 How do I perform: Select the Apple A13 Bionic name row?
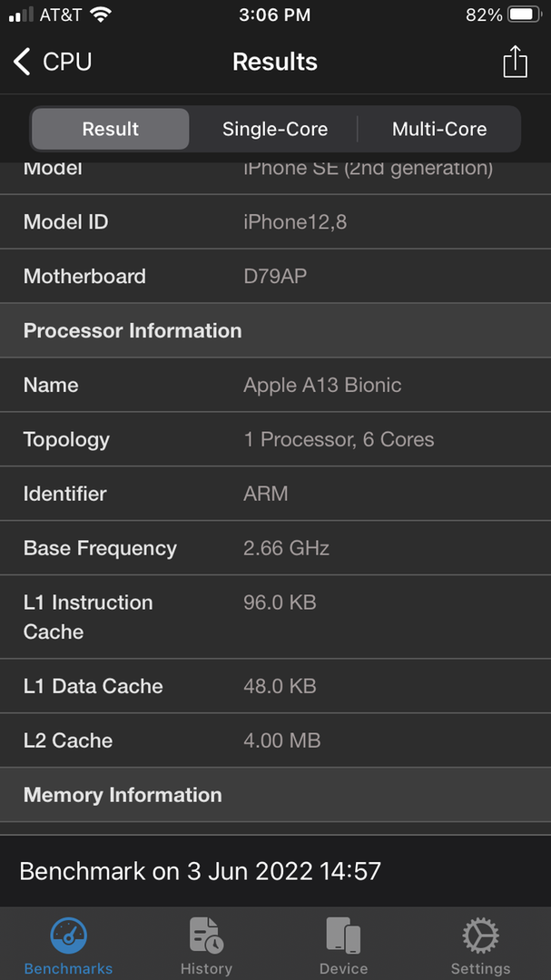(x=275, y=385)
